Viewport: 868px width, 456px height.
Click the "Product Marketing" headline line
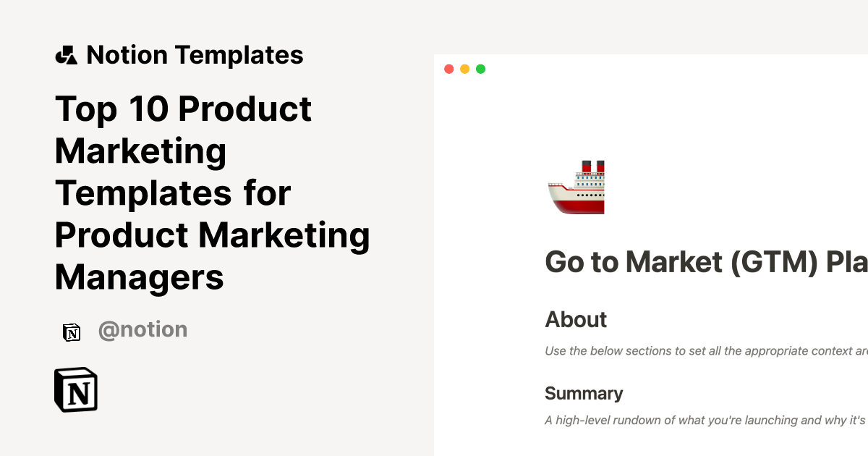pos(212,235)
